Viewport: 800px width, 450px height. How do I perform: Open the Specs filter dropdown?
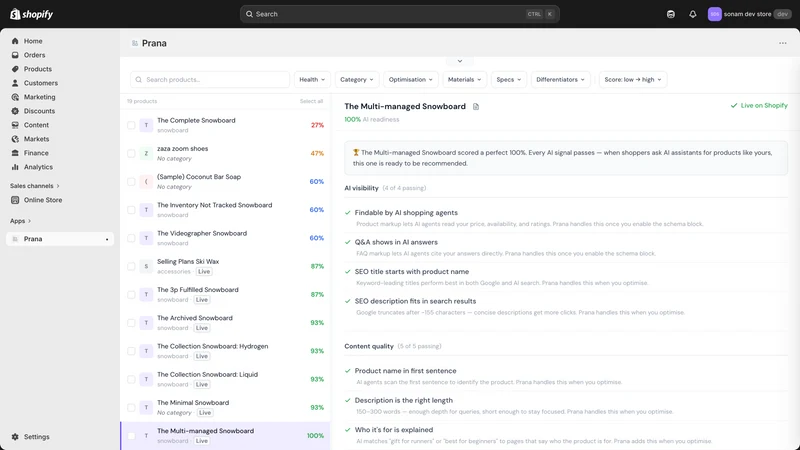[509, 80]
